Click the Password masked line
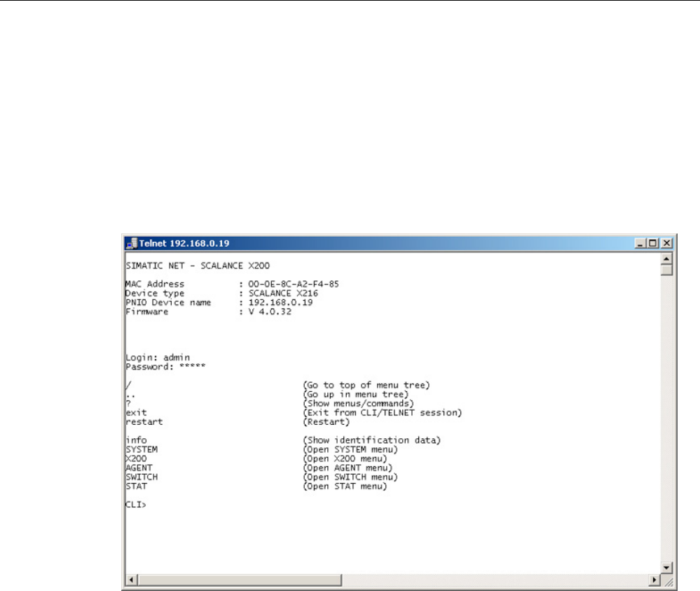Screen dimensions: 700x591 click(x=165, y=367)
